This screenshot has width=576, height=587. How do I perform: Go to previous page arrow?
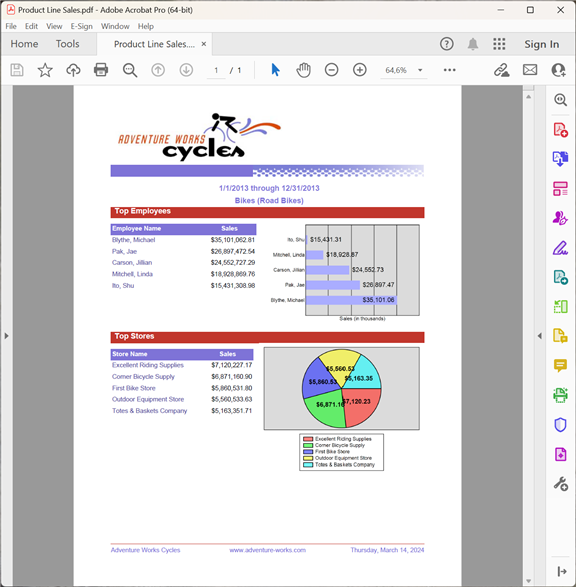coord(158,70)
